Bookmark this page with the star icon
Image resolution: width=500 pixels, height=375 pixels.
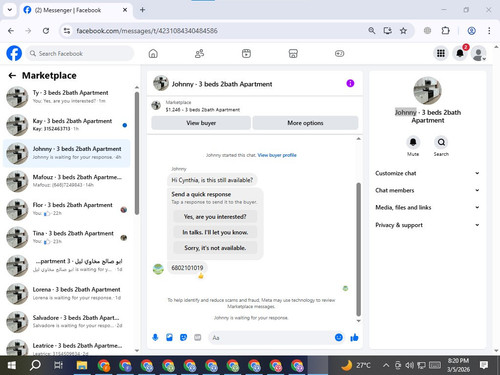click(x=403, y=31)
